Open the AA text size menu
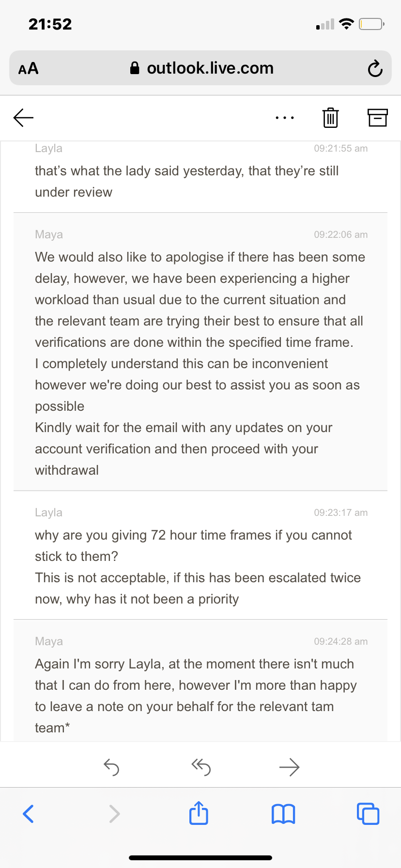 coord(29,68)
